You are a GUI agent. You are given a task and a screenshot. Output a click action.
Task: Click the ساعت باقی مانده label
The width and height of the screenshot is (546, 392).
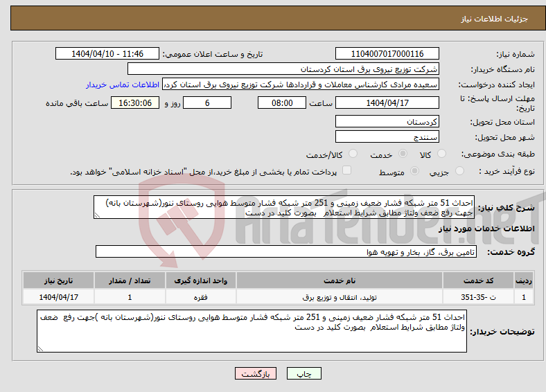click(77, 103)
